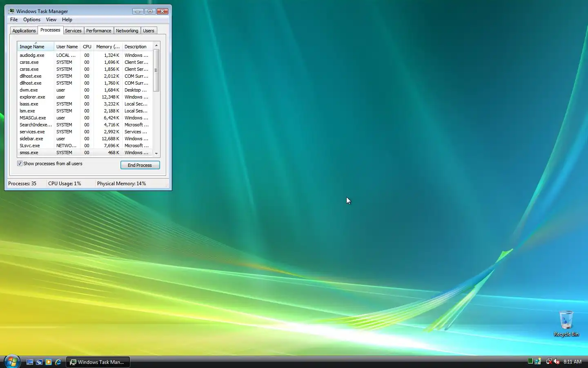The width and height of the screenshot is (588, 368).
Task: Open the Options menu
Action: (32, 20)
